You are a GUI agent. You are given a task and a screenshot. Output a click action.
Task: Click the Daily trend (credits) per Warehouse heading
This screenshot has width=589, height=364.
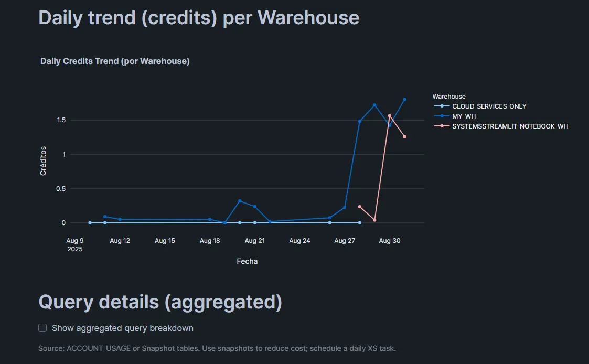point(198,17)
